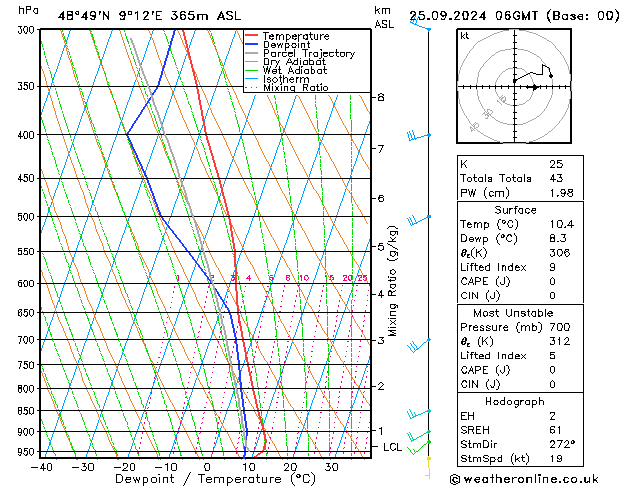This screenshot has width=629, height=486.
Task: Click the wind barb at 400 hPa
Action: (x=418, y=135)
